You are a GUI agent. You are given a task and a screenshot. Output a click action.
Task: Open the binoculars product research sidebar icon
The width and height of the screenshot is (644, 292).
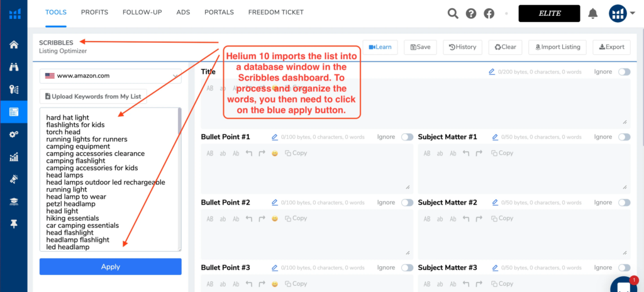(14, 67)
